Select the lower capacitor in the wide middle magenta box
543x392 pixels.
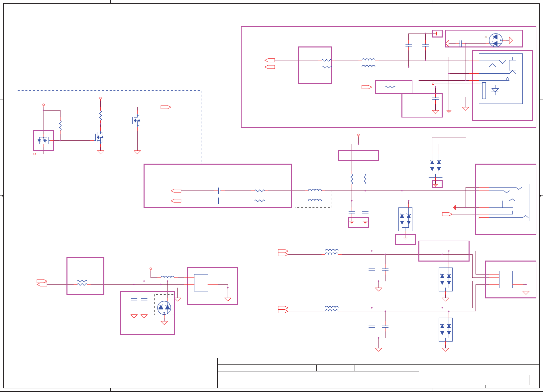[219, 201]
